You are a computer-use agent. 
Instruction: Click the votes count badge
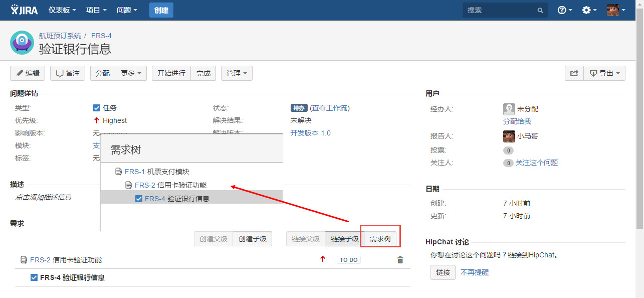[508, 150]
